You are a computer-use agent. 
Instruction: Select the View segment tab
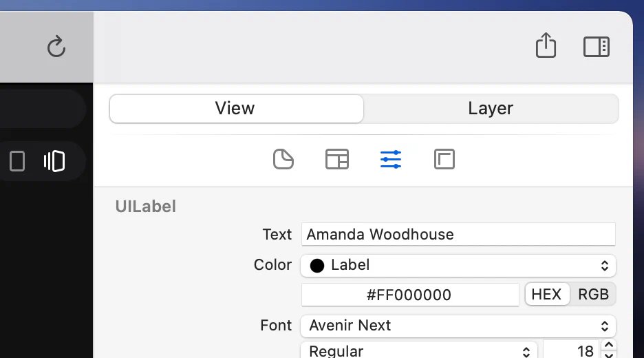236,109
